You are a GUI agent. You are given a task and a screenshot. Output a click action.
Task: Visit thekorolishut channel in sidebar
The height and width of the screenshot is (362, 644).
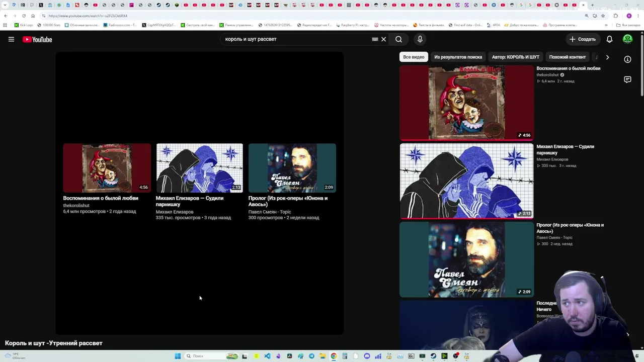(547, 75)
